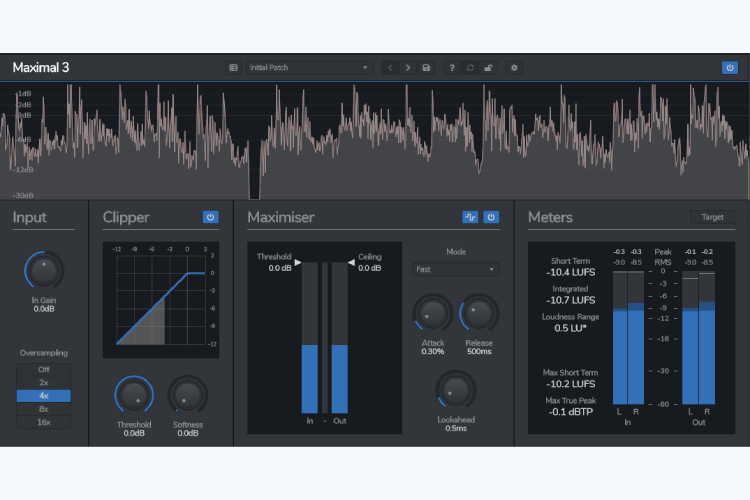Click the Maximal 3 plugin title

[x=41, y=67]
